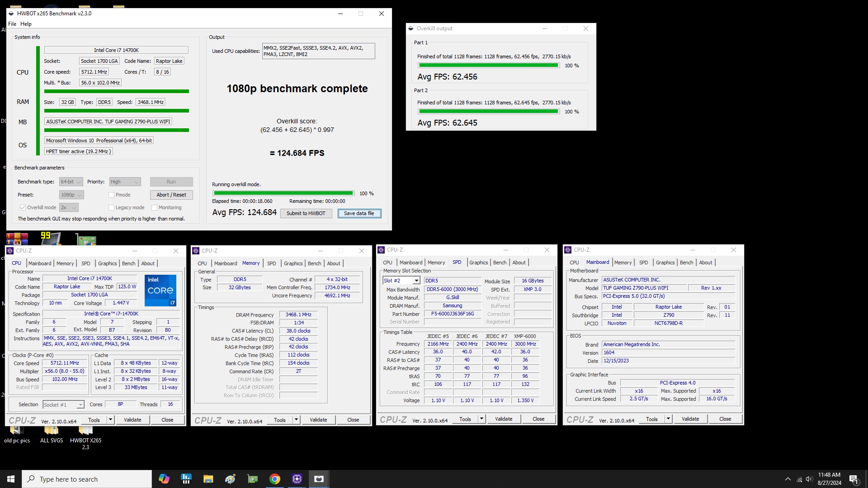868x488 pixels.
Task: Click Part 2 progress bar in Overkill output
Action: point(489,112)
